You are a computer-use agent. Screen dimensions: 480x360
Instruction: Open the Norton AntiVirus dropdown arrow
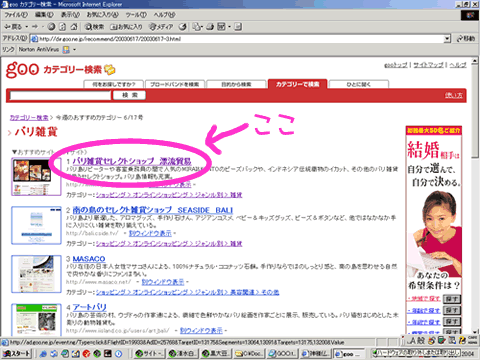coord(74,50)
